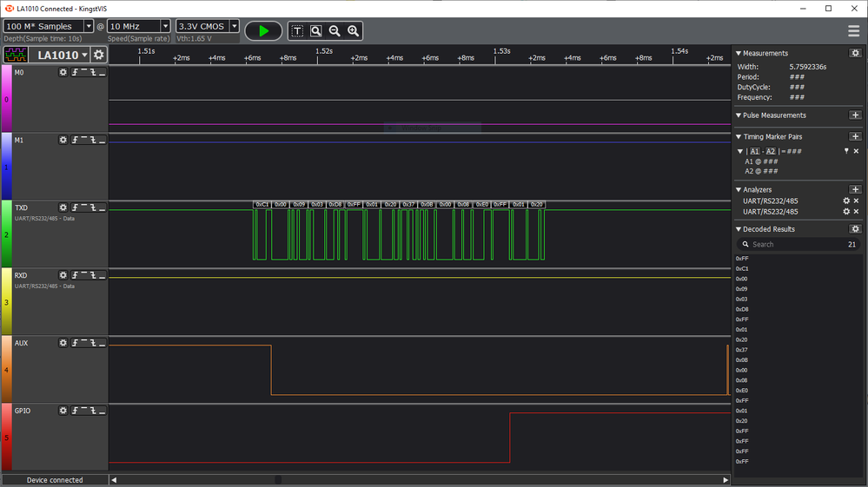Select the text cursor tool icon
Image resolution: width=868 pixels, height=487 pixels.
click(297, 31)
